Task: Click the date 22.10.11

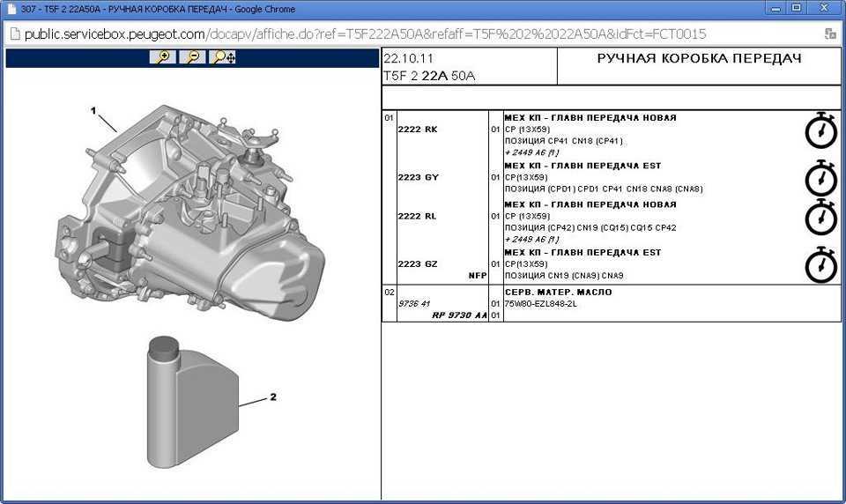Action: [x=408, y=58]
